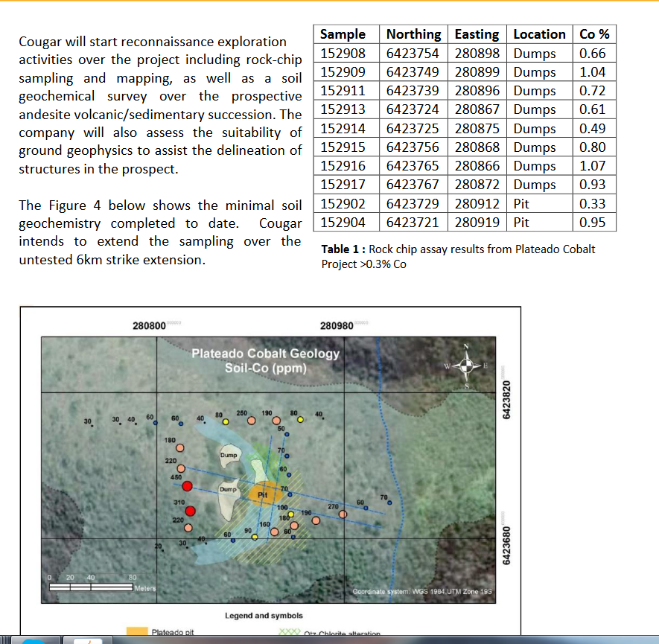Click the orange 270 ppm soil marker
Viewport: 659px width, 644px height.
(343, 514)
